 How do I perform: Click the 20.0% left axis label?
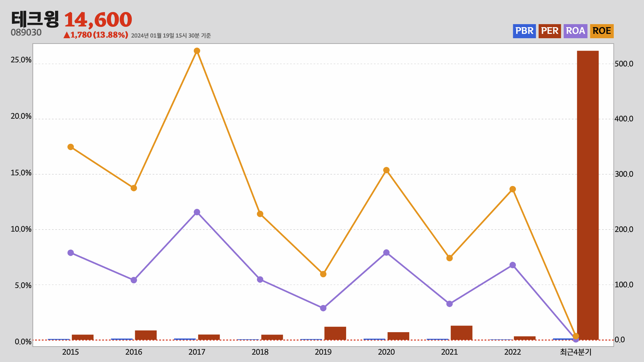click(x=21, y=116)
